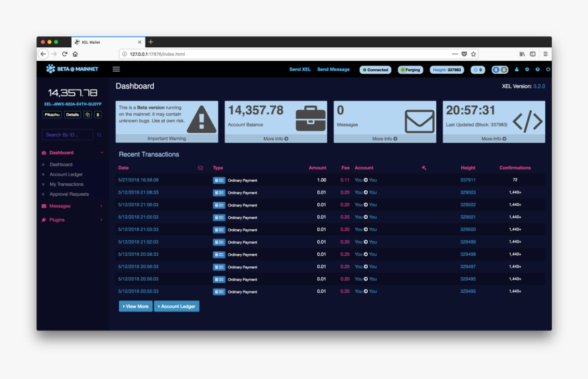Screen dimensions: 588x379
Task: Toggle the sidebar hamburger menu icon
Action: coord(116,69)
